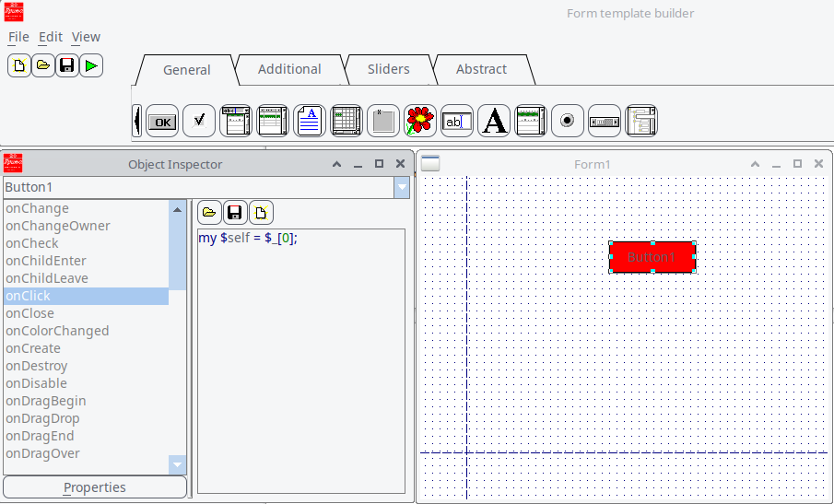Click into the onClick code editor
Image resolution: width=834 pixels, height=504 pixels.
[301, 359]
